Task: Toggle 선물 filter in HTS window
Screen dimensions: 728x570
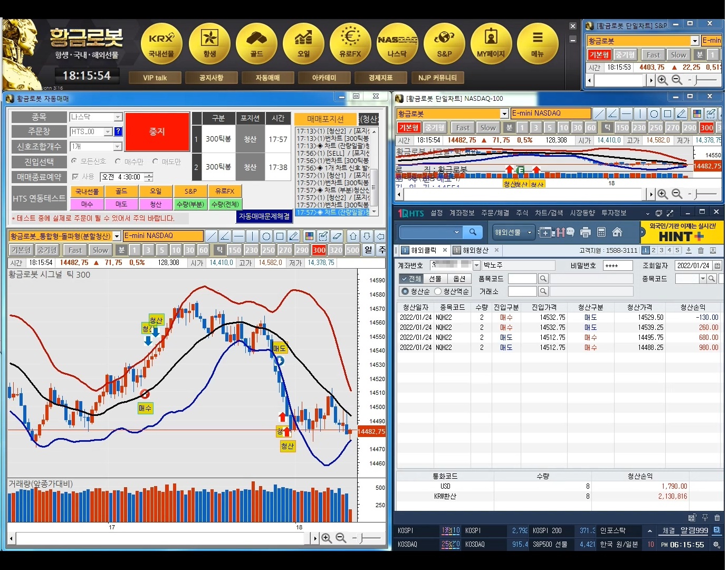Action: click(435, 279)
